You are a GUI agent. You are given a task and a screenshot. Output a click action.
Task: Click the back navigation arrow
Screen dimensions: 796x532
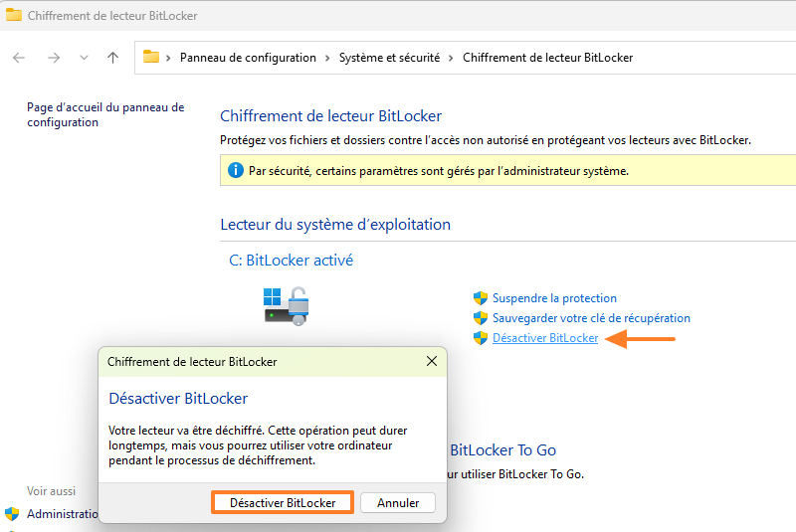coord(19,58)
